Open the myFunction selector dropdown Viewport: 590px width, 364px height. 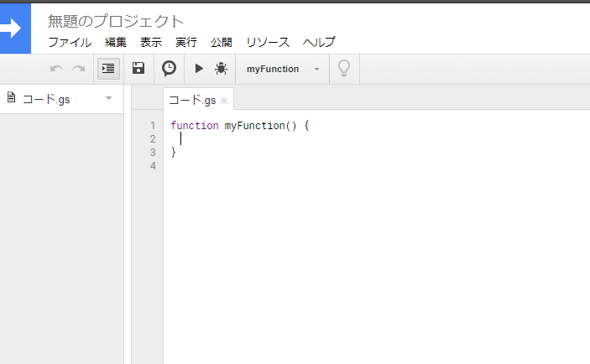tap(283, 69)
